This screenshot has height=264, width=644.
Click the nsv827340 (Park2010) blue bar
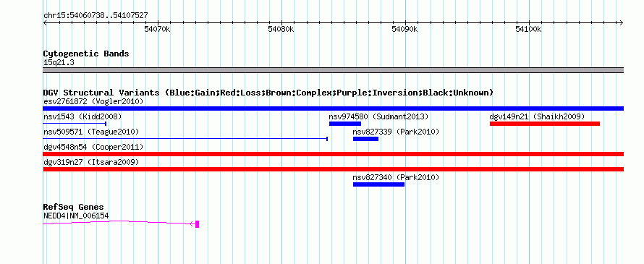378,184
